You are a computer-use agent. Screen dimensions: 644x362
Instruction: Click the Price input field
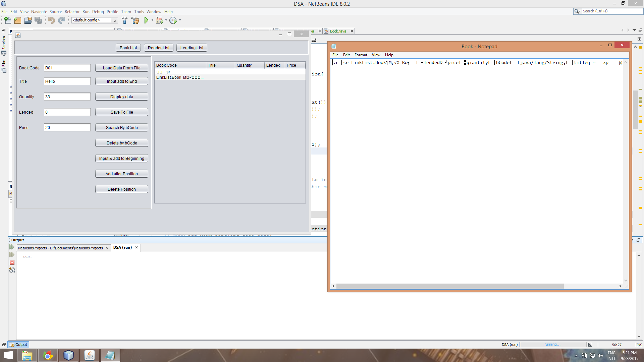click(67, 127)
